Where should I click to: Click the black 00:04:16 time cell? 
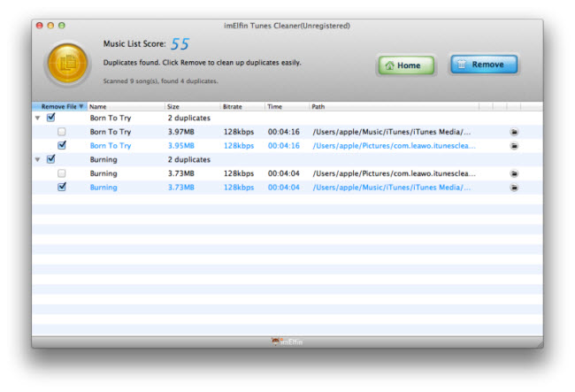coord(283,132)
